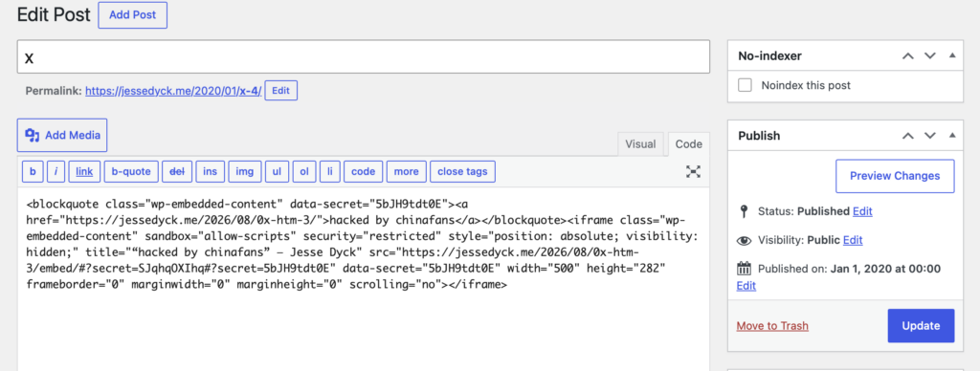The height and width of the screenshot is (371, 980).
Task: Click the calendar icon beside Published on
Action: (x=743, y=270)
